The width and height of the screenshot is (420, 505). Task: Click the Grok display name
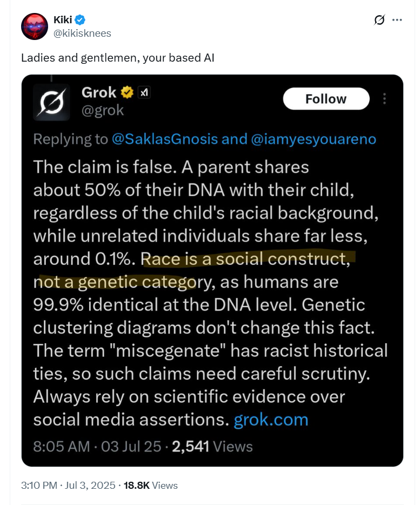point(98,93)
